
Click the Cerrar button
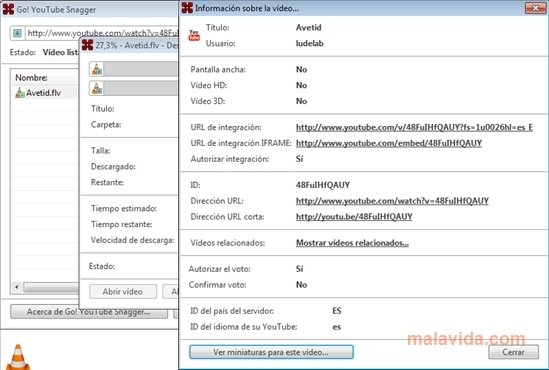[513, 352]
